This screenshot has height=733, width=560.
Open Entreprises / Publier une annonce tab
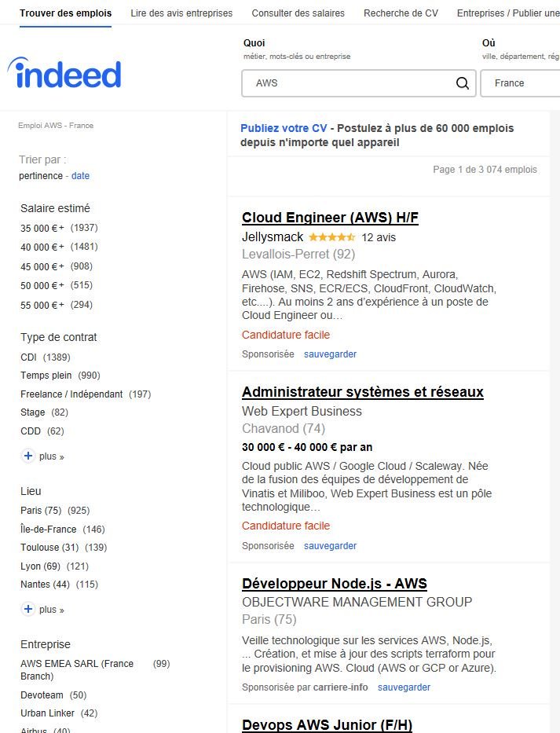point(508,13)
